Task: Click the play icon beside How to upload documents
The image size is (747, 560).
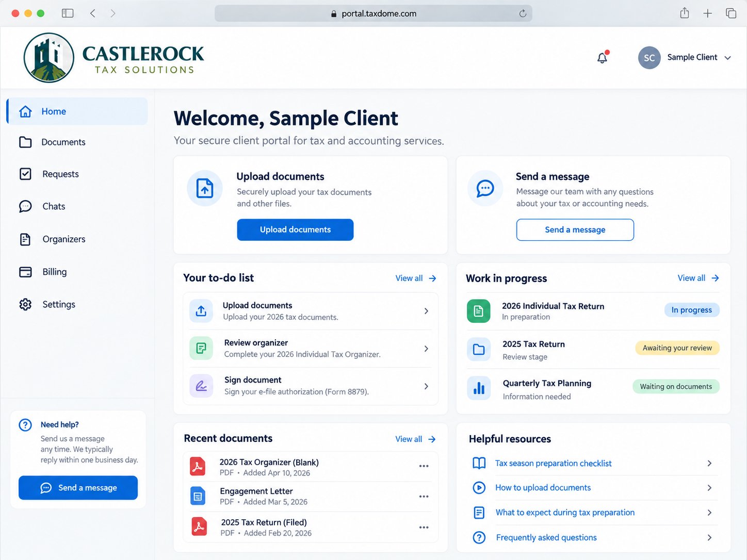Action: coord(479,487)
